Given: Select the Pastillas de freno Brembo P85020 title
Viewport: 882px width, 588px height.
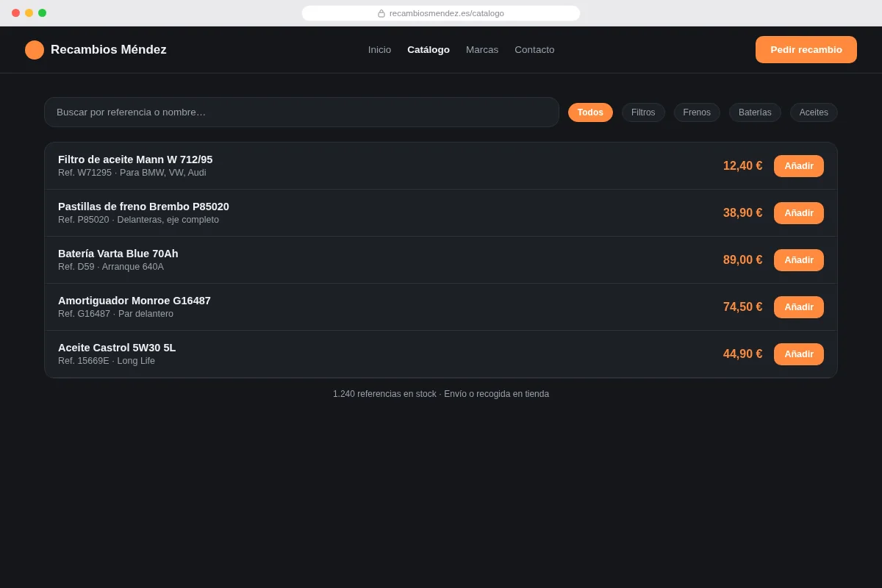Looking at the screenshot, I should pyautogui.click(x=143, y=207).
